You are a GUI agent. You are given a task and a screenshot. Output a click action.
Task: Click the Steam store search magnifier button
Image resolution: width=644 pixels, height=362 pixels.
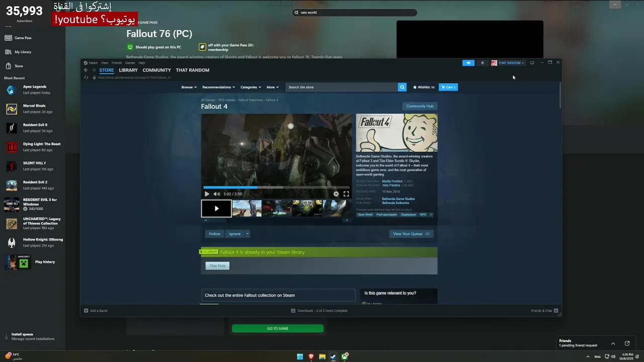point(402,87)
